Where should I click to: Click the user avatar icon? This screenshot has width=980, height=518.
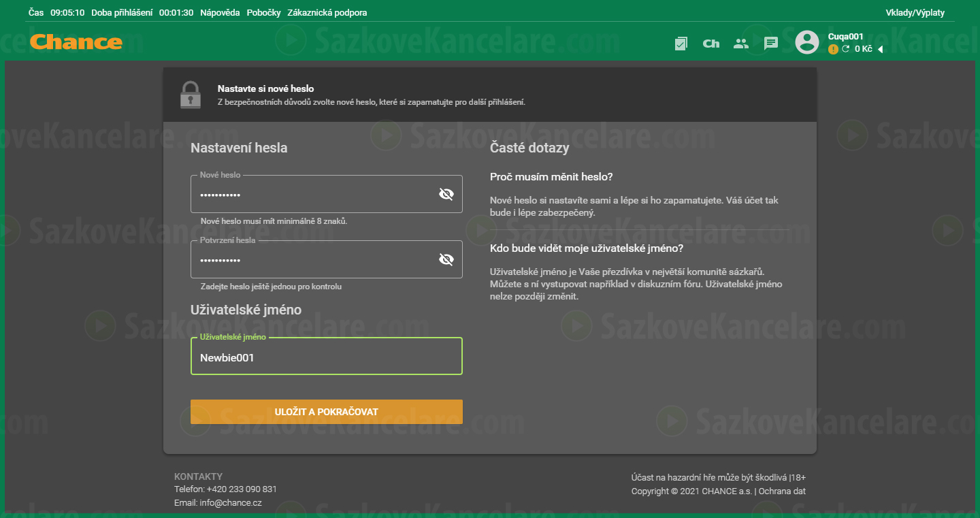tap(807, 42)
